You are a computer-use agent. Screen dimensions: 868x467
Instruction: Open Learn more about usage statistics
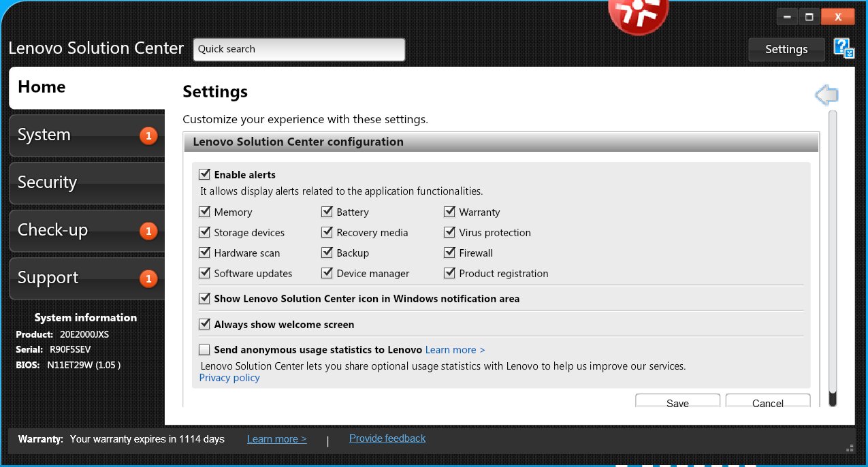tap(455, 350)
